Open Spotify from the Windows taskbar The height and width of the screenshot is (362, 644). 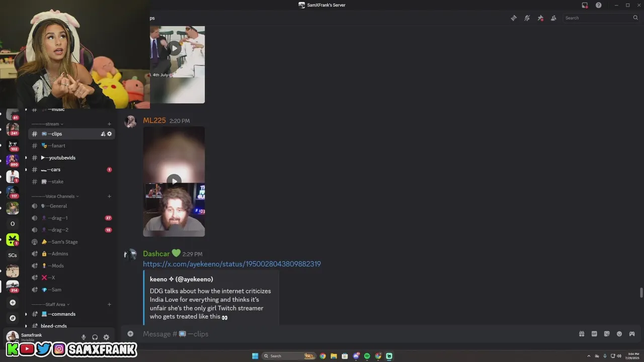[x=367, y=356]
